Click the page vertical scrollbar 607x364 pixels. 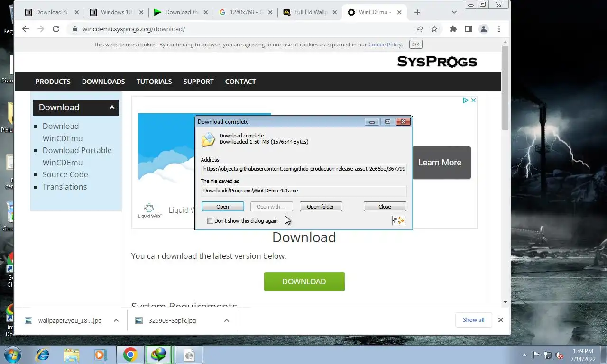(505, 88)
